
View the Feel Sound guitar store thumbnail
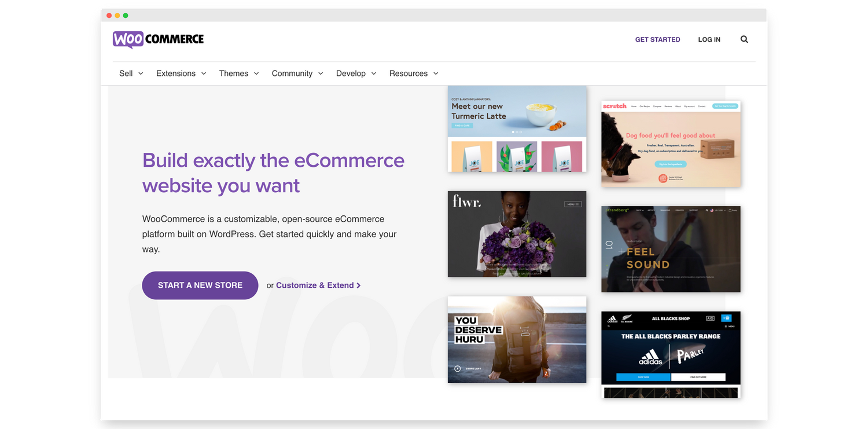point(671,249)
